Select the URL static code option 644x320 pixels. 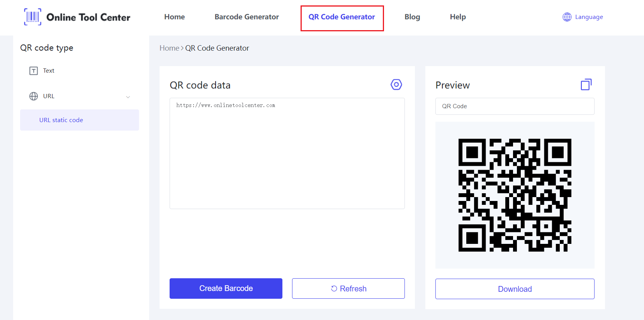tap(61, 120)
